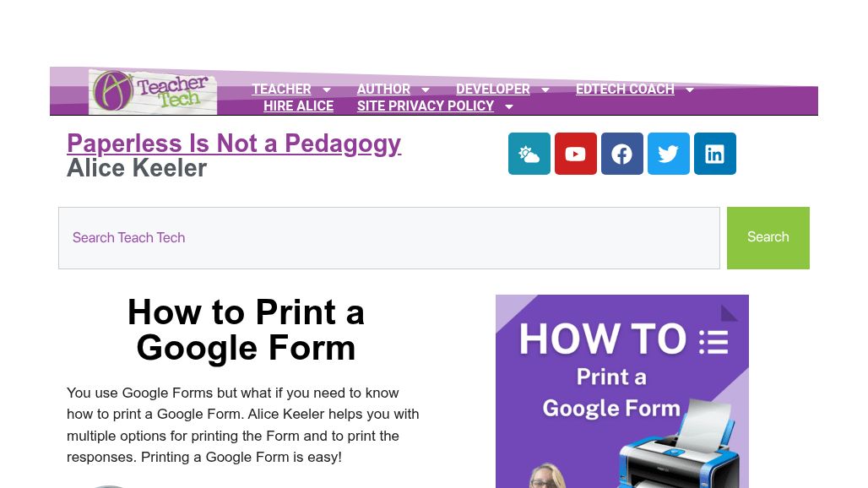The height and width of the screenshot is (488, 868).
Task: Open the LinkedIn profile icon
Action: pyautogui.click(x=715, y=154)
